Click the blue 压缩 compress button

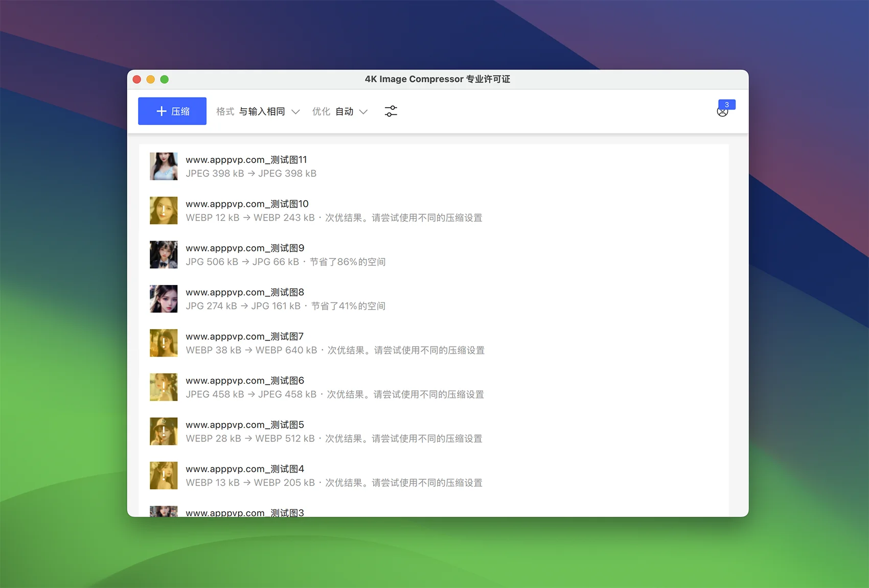pyautogui.click(x=172, y=111)
